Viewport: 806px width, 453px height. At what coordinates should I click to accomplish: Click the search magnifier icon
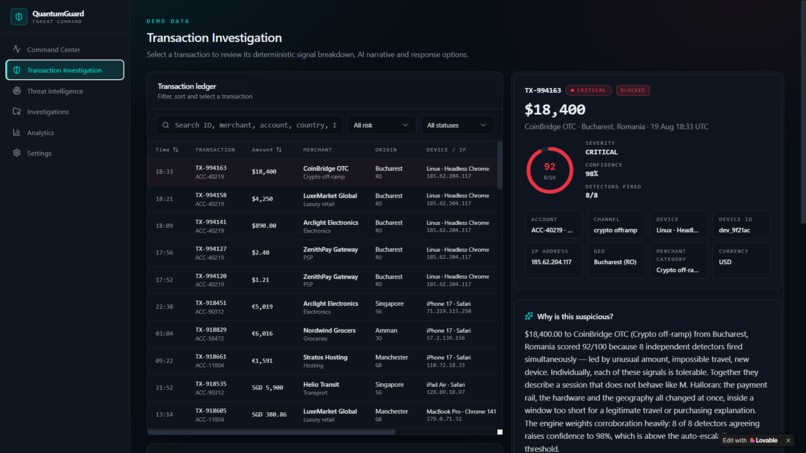pyautogui.click(x=166, y=125)
